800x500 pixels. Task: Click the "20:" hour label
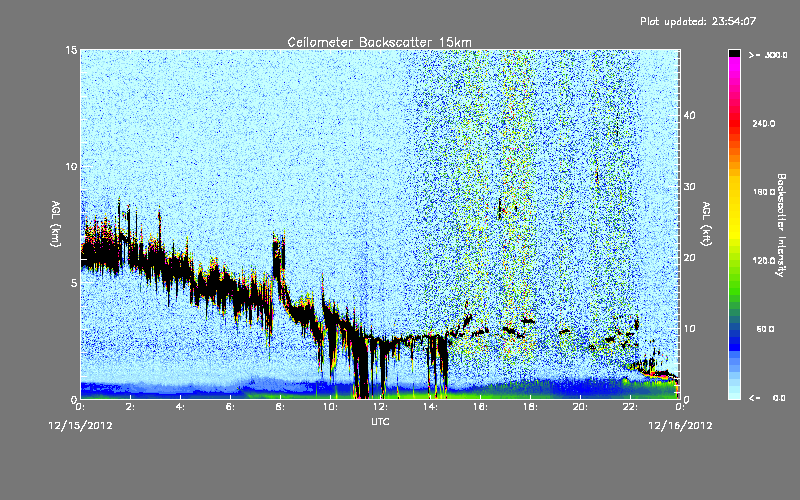(x=580, y=407)
